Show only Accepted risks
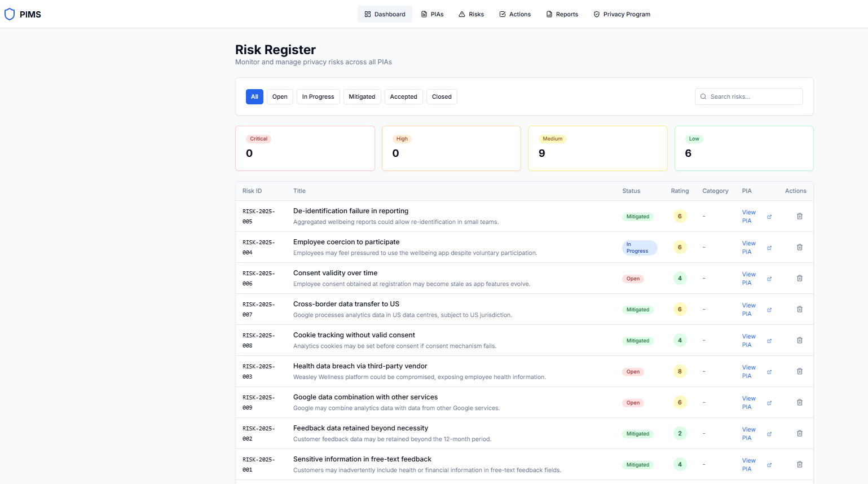This screenshot has height=484, width=868. [x=404, y=96]
